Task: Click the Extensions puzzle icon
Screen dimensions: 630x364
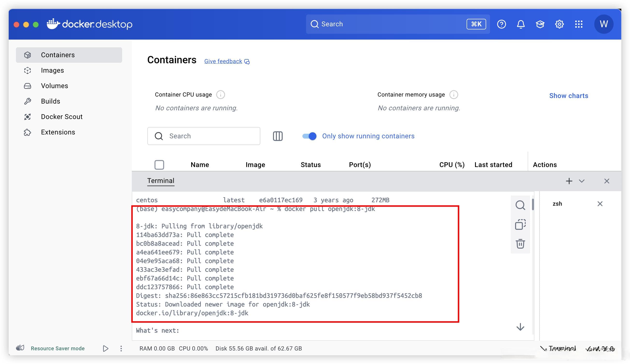Action: 28,132
